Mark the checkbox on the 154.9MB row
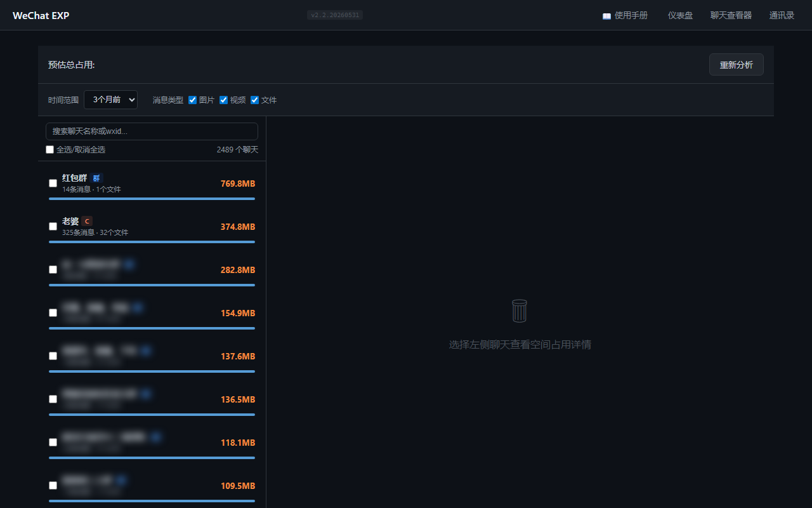This screenshot has width=812, height=508. [x=53, y=313]
